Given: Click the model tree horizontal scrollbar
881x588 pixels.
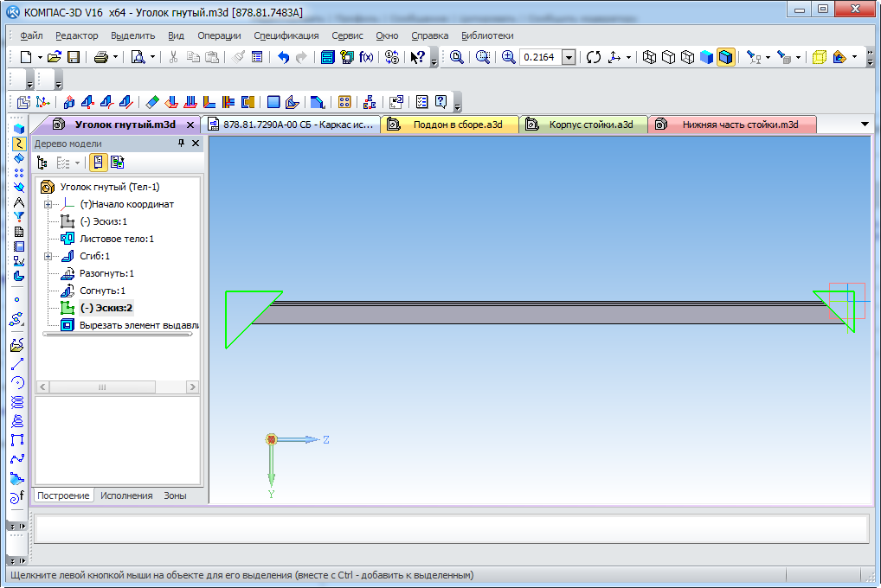Looking at the screenshot, I should point(102,387).
